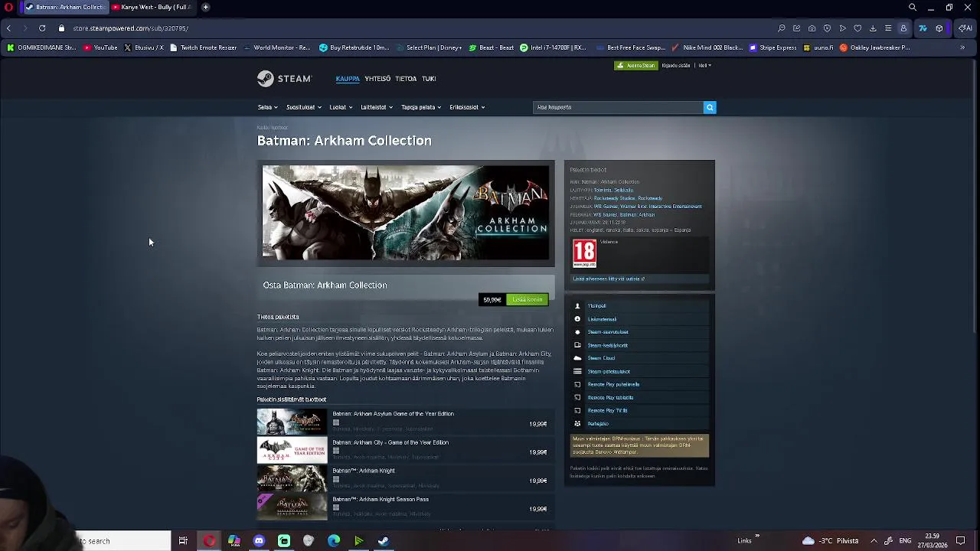Viewport: 980px width, 551px height.
Task: Expand the Suositukset dropdown menu
Action: coord(304,107)
